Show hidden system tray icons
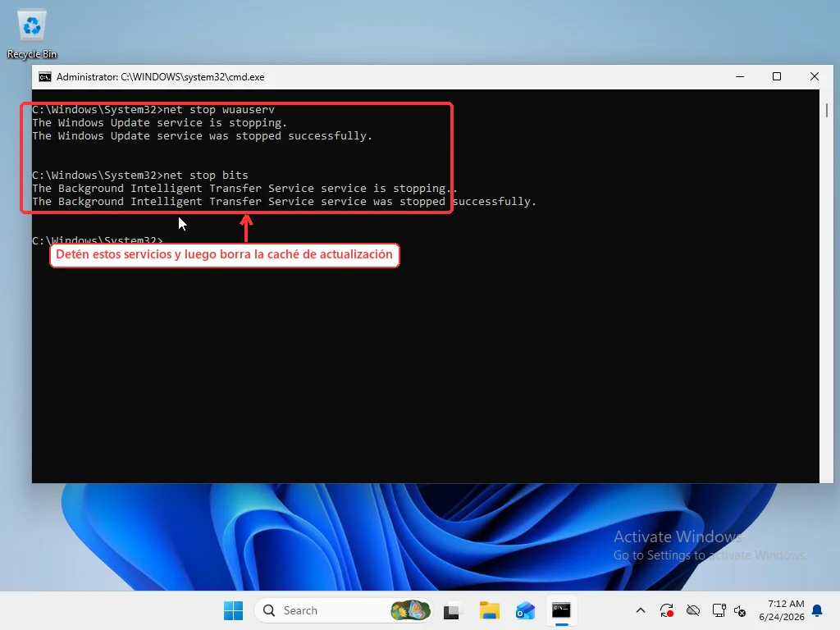Viewport: 840px width, 630px height. point(640,610)
